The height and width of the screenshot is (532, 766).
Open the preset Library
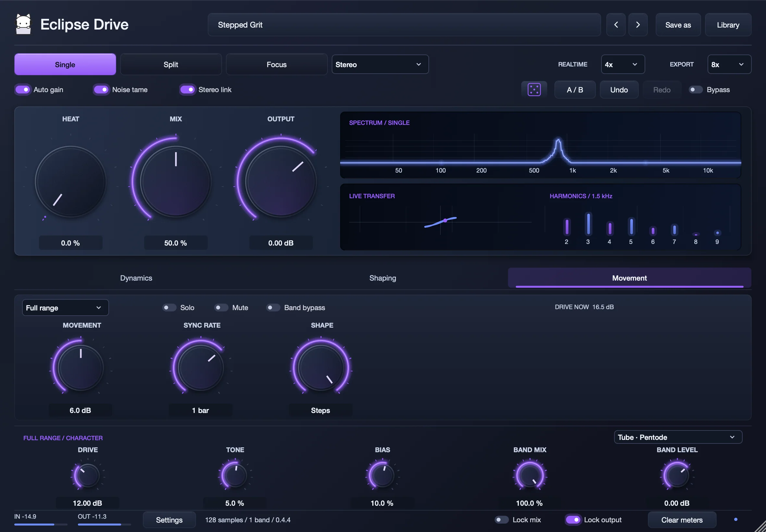pos(728,25)
